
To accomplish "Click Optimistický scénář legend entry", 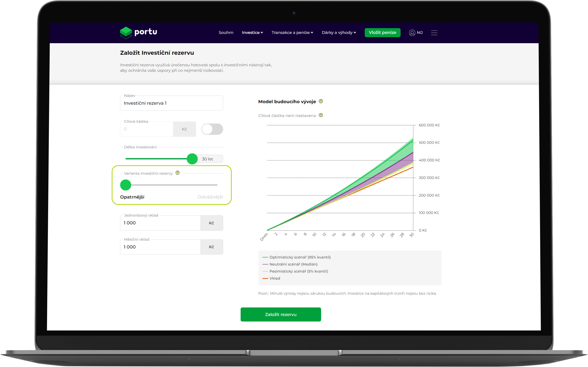I will click(300, 257).
